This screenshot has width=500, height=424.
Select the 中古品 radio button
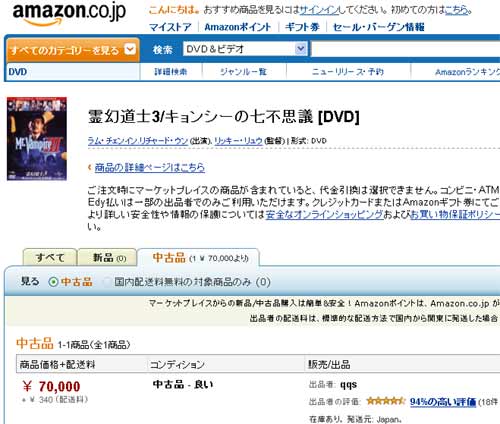[x=53, y=282]
